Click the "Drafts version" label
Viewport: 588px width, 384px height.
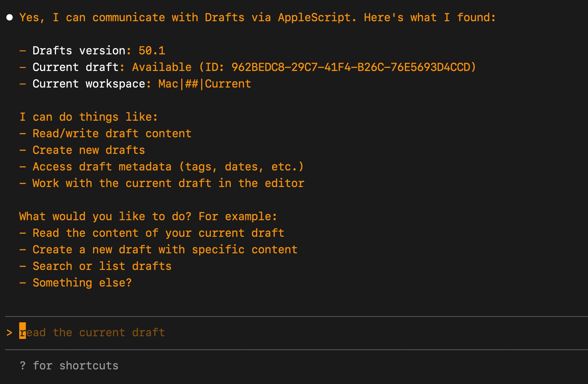(x=79, y=51)
